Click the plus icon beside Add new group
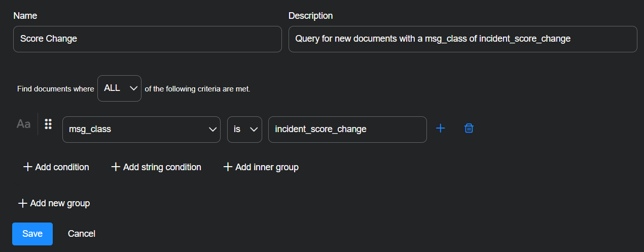The image size is (644, 252). click(22, 203)
